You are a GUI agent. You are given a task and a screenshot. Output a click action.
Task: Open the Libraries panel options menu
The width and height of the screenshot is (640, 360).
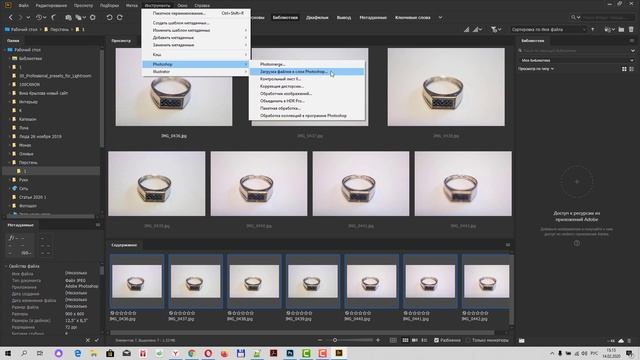pyautogui.click(x=632, y=41)
